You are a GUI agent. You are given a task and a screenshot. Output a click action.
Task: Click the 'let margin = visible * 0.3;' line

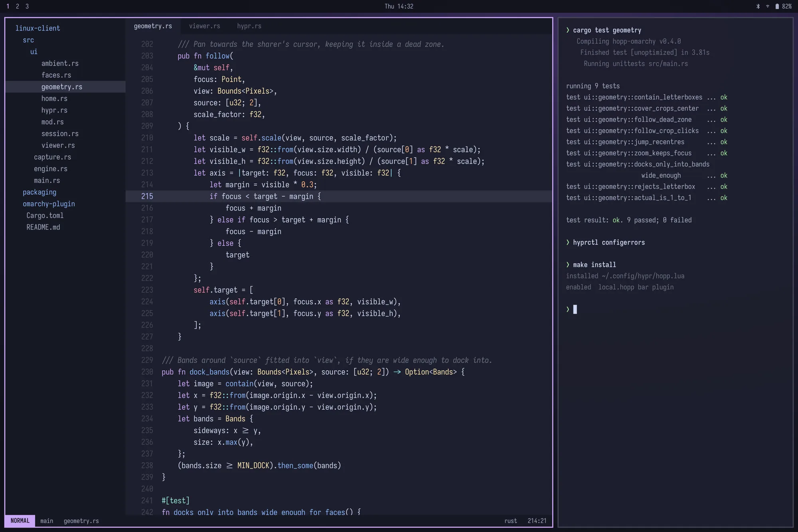click(263, 185)
